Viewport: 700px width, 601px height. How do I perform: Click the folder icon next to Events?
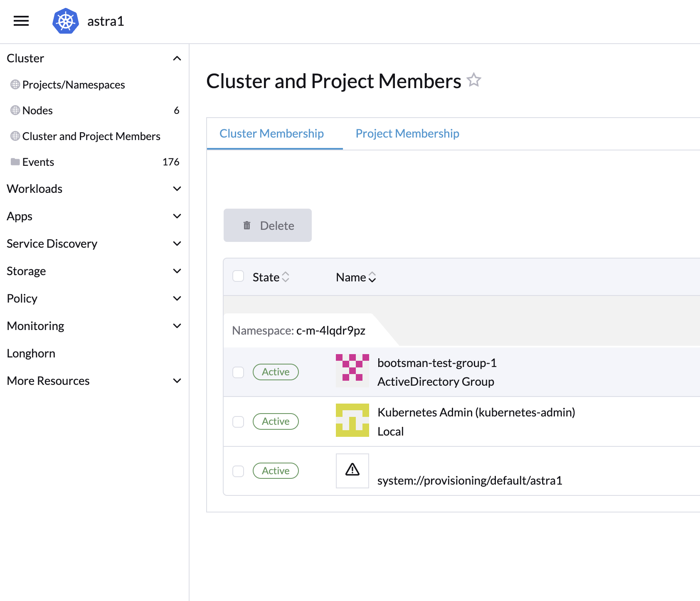tap(15, 162)
